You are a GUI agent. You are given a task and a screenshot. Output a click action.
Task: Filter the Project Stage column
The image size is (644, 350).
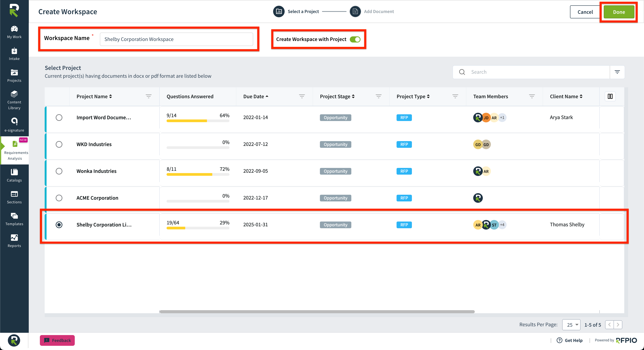[x=379, y=96]
